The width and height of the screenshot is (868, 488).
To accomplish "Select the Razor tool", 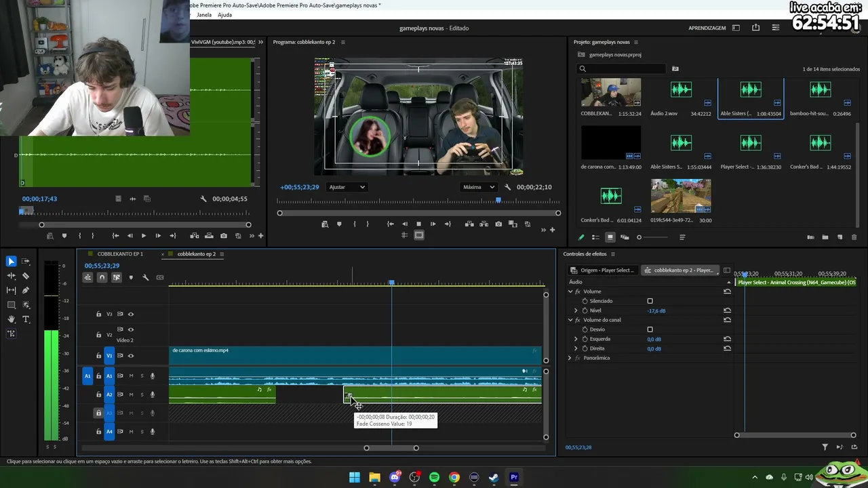I will click(26, 276).
